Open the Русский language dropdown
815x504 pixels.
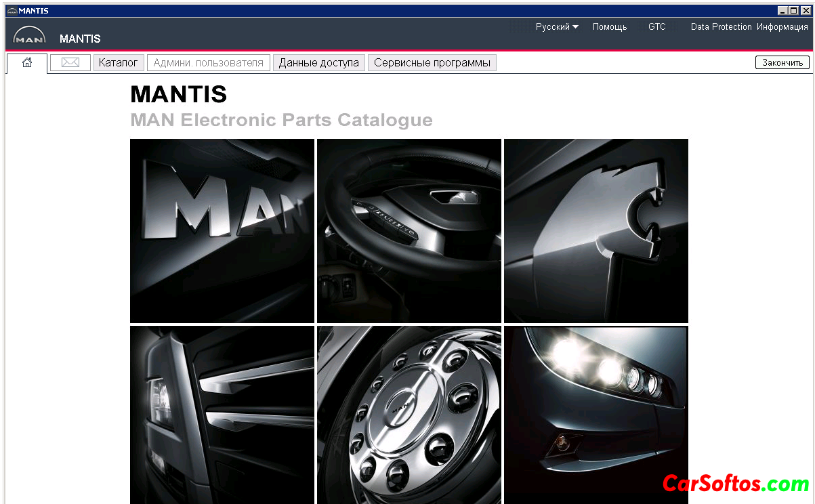(557, 27)
